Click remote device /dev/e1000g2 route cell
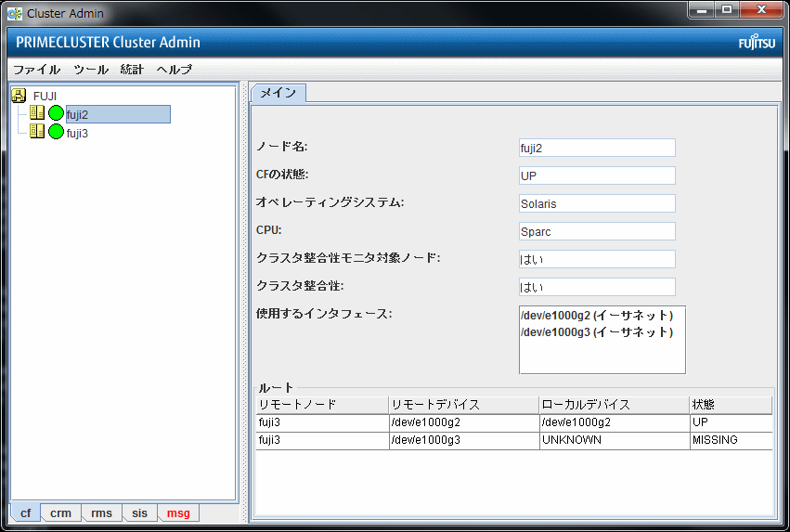 (464, 422)
